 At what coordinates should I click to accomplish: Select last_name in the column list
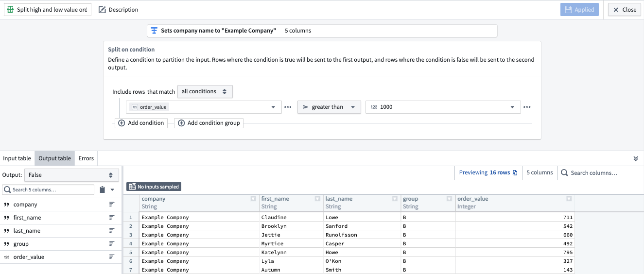coord(61,231)
